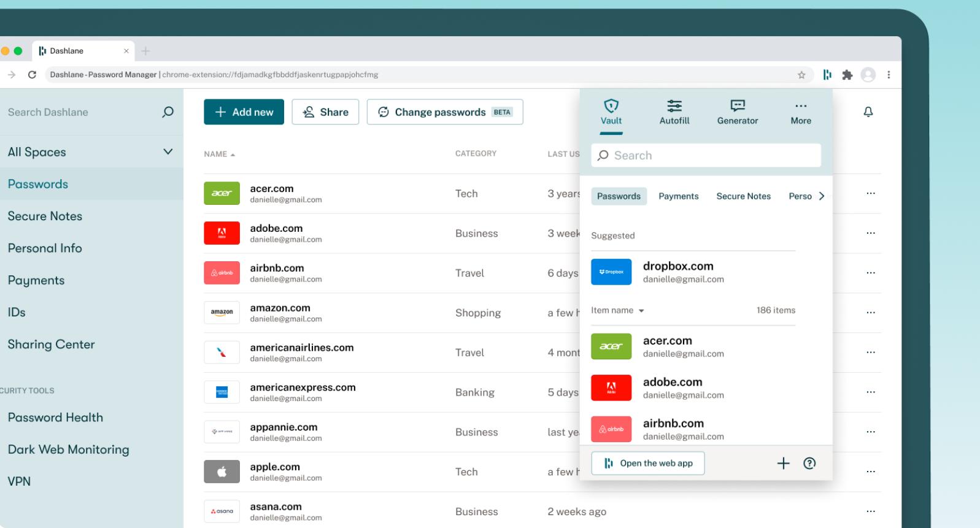The width and height of the screenshot is (980, 528).
Task: Click the acer logo in main list
Action: pyautogui.click(x=222, y=193)
